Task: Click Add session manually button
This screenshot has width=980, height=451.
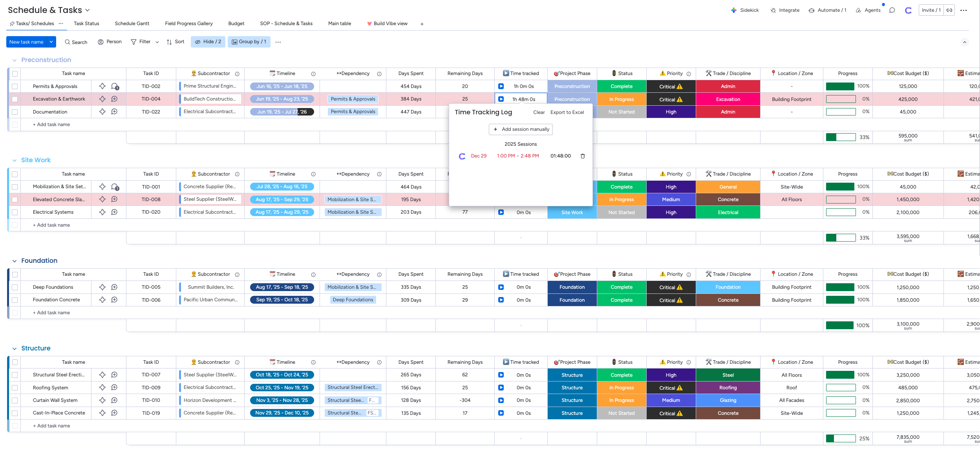Action: (x=521, y=129)
